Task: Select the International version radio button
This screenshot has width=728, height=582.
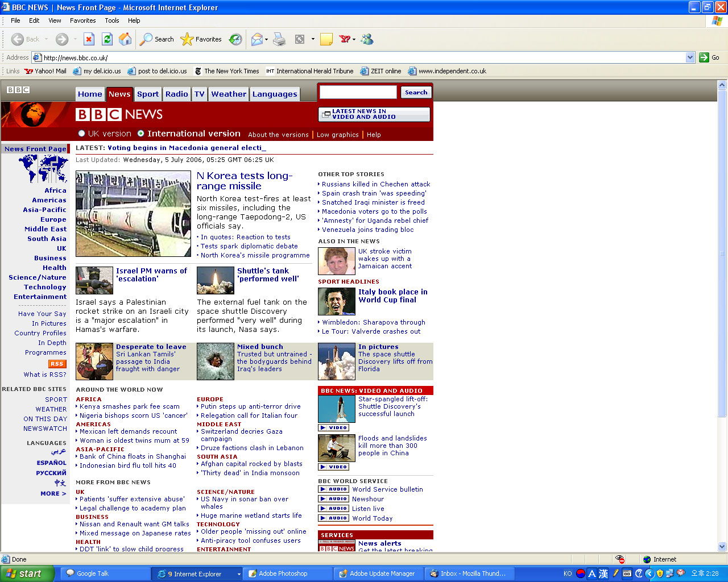Action: pos(140,133)
